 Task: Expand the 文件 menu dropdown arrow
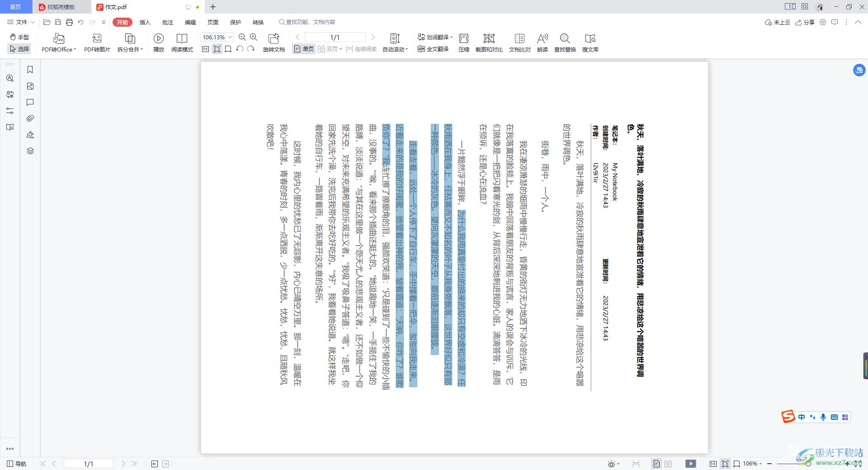pos(33,22)
